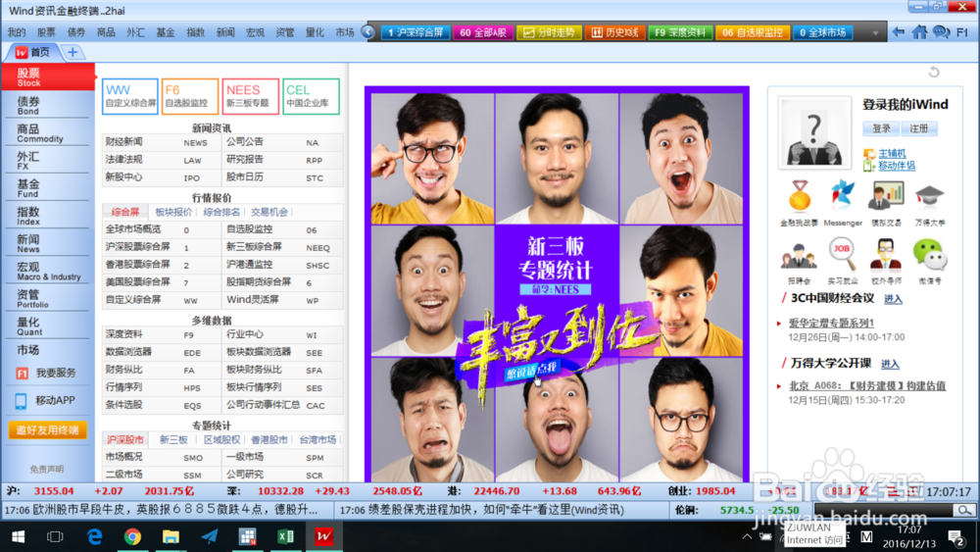
Task: Open the F6 自选股监控 tile
Action: point(190,96)
